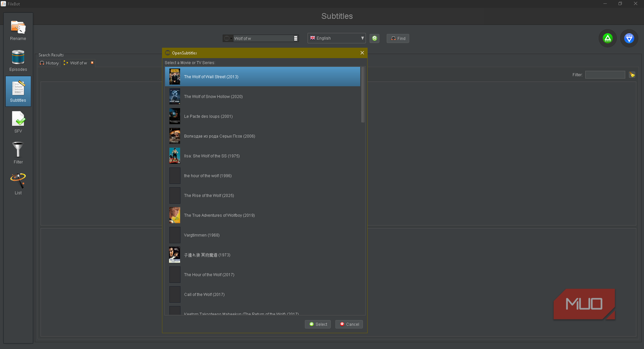Show search history from the search field

[296, 38]
